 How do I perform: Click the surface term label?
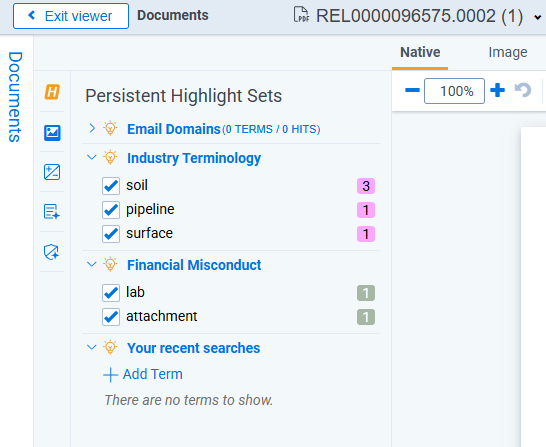[149, 233]
